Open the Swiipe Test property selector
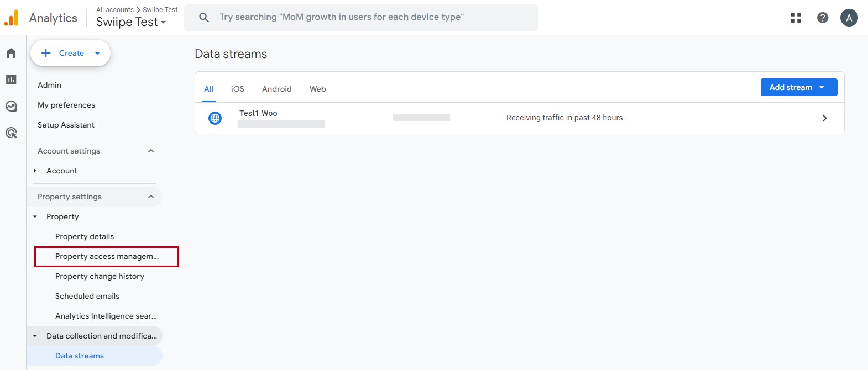The width and height of the screenshot is (868, 370). pos(131,22)
